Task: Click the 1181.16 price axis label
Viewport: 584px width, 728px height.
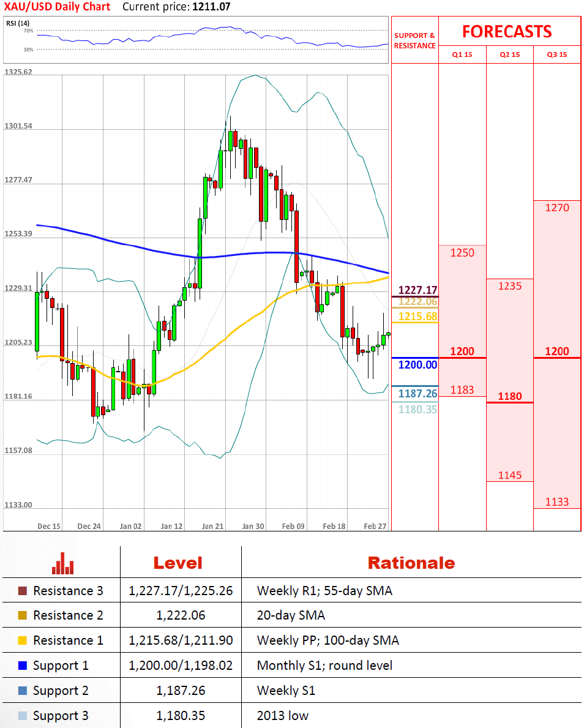Action: pos(18,396)
